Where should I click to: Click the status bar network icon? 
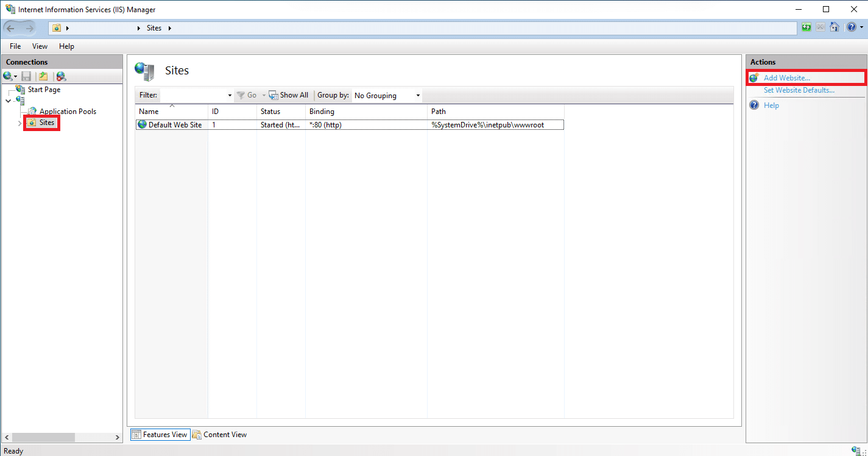(x=857, y=451)
